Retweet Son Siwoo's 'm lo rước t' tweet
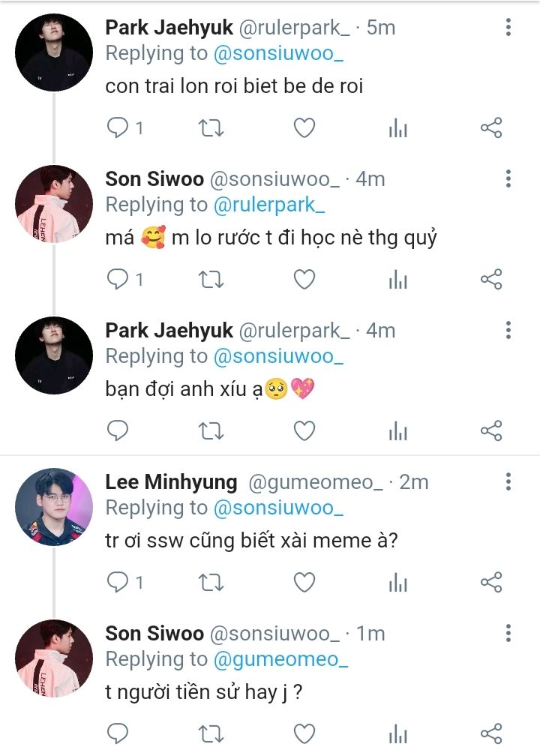This screenshot has width=540, height=756. click(211, 280)
